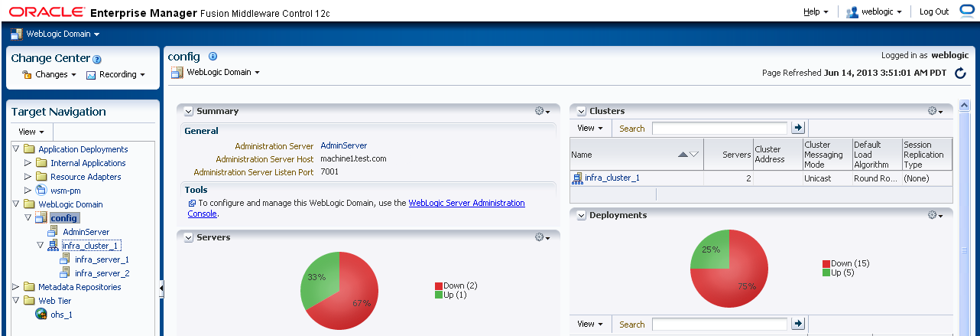Click the Application Deployments folder icon
Image resolution: width=980 pixels, height=336 pixels.
point(30,149)
